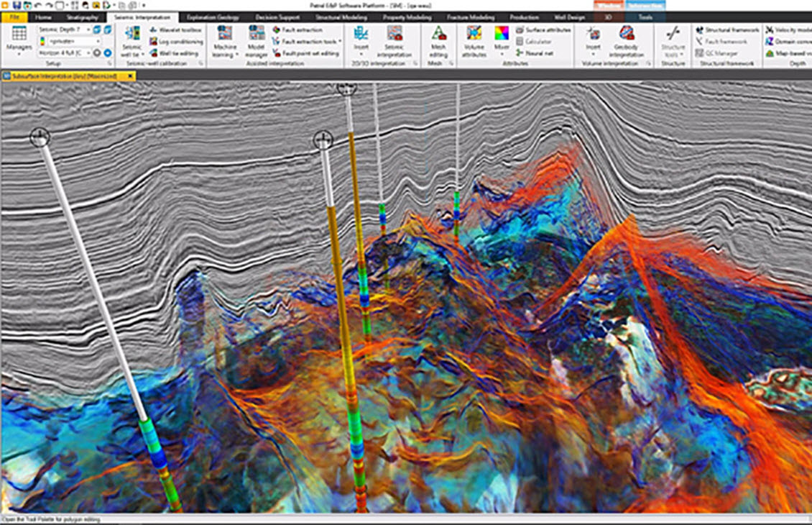
Task: Open Fault point set editing
Action: 306,53
